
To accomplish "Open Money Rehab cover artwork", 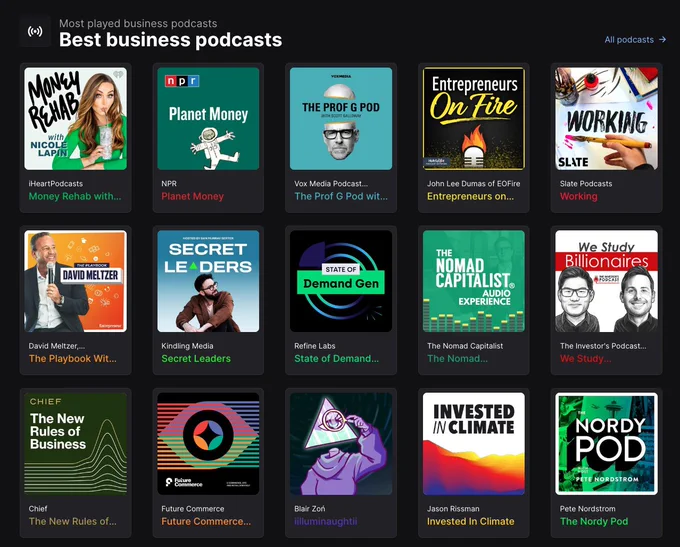I will pyautogui.click(x=75, y=118).
